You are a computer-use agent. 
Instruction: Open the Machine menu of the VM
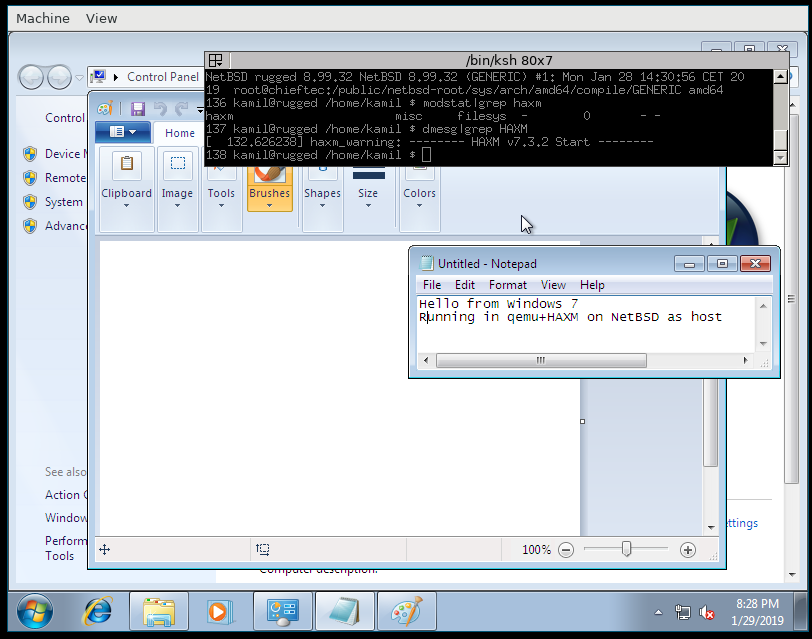pos(43,18)
